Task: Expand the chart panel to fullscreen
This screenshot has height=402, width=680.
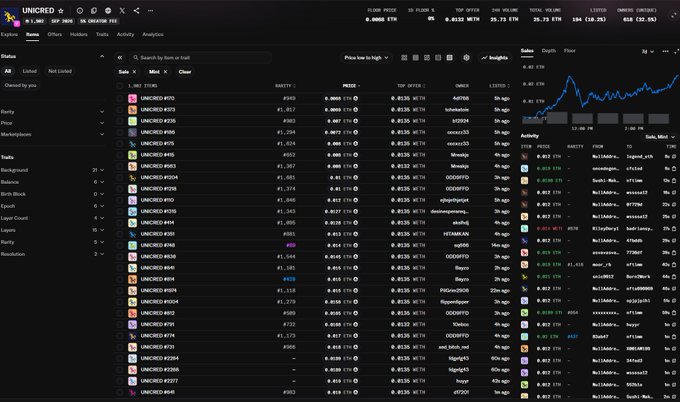Action: click(x=677, y=51)
